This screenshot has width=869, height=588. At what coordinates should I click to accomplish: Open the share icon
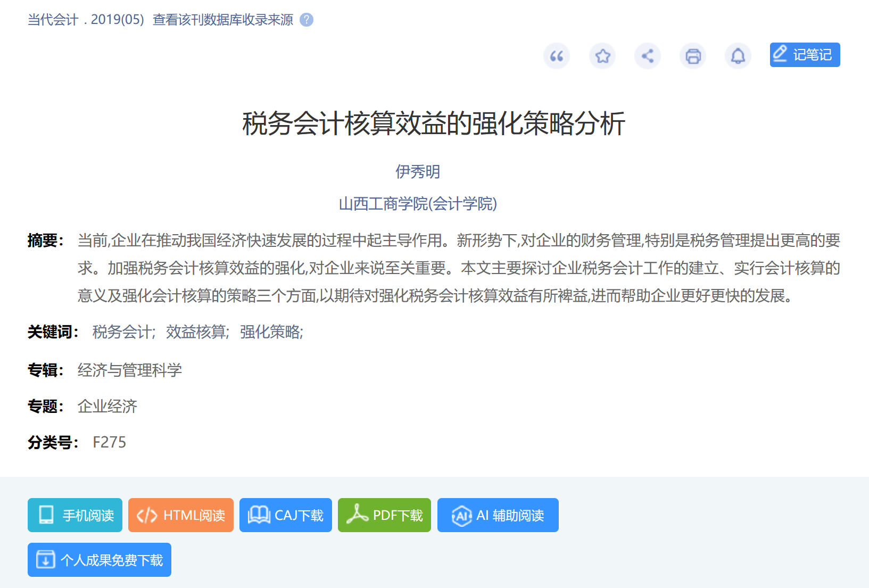click(648, 56)
